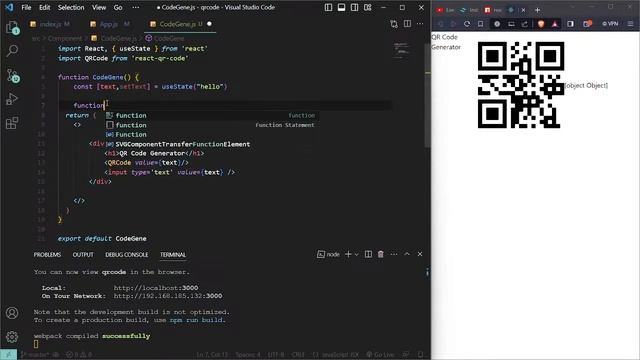Image resolution: width=640 pixels, height=360 pixels.
Task: Switch to the YouTube browser tab
Action: 444,10
